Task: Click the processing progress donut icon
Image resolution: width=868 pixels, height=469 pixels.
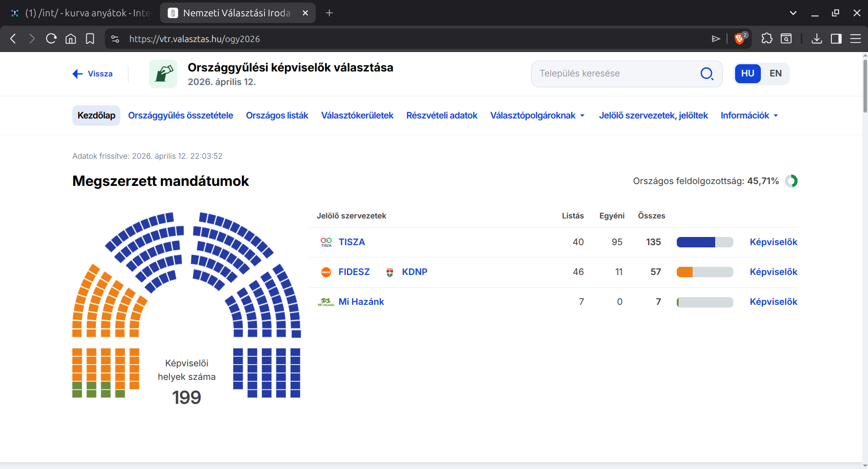Action: click(791, 181)
